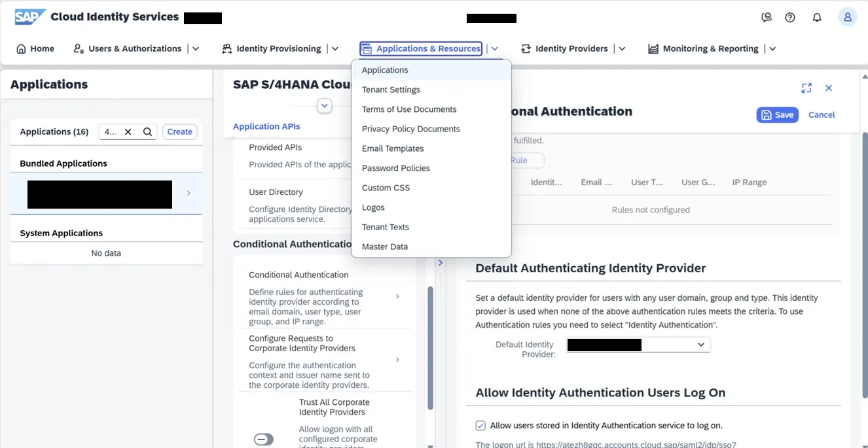Screen dimensions: 868x448
Task: Choose Terms of Use Documents
Action: [431, 109]
